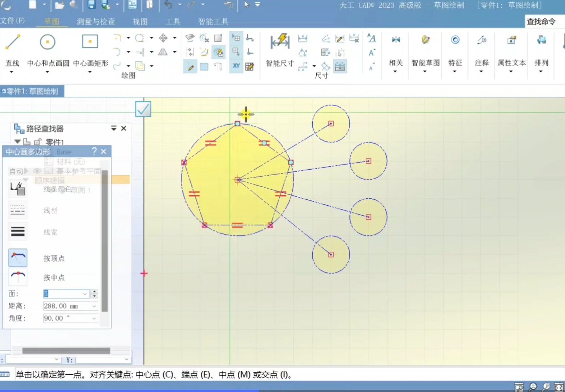Click the Undo arrow in quick access toolbar

click(x=168, y=5)
